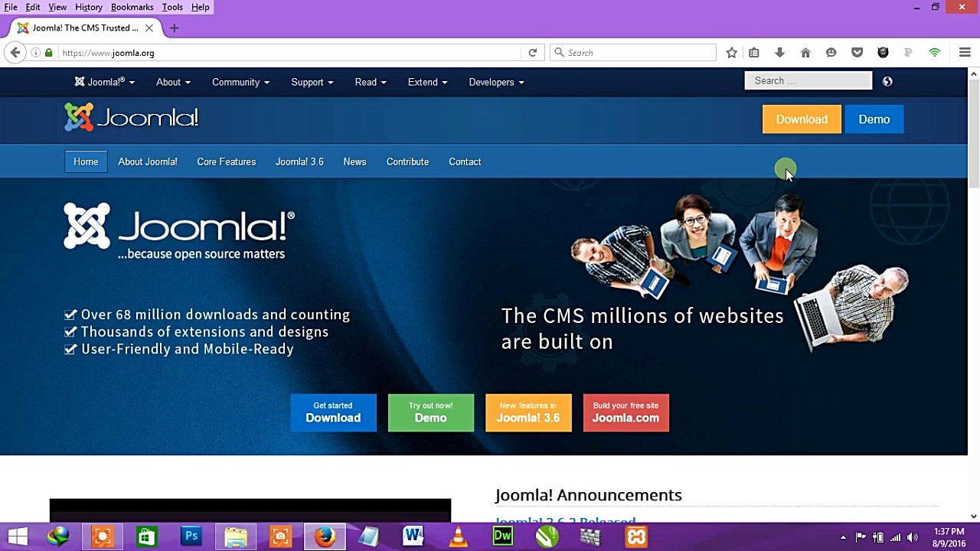Viewport: 980px width, 551px height.
Task: Expand the Community dropdown menu
Action: 240,82
